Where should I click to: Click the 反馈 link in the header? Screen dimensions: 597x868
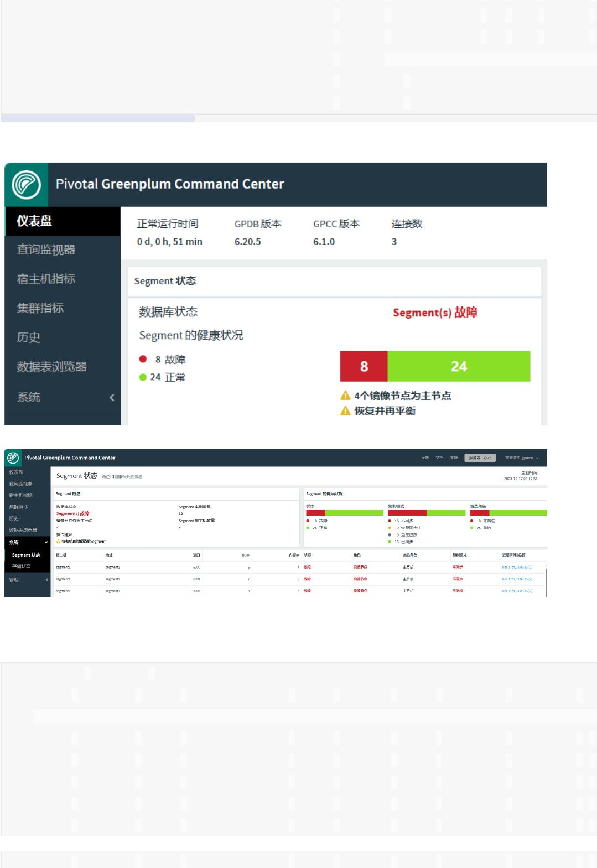[x=425, y=458]
